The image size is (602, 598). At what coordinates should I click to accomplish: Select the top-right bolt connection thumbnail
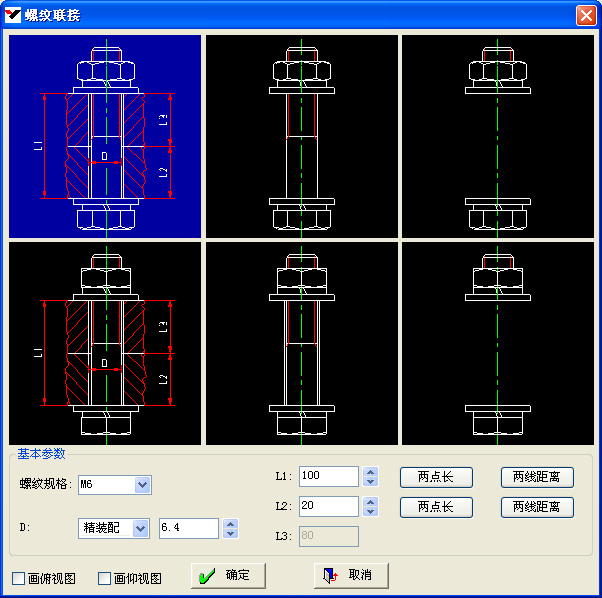click(x=497, y=137)
